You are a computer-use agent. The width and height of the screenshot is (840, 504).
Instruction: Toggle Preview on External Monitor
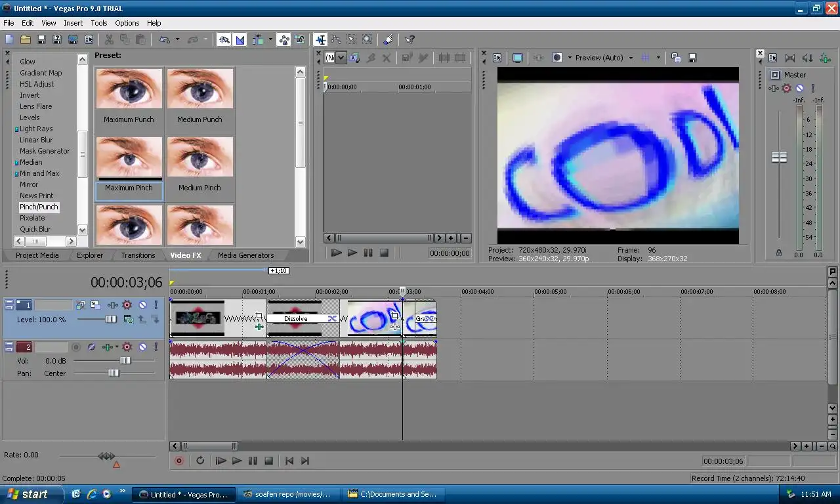[518, 58]
